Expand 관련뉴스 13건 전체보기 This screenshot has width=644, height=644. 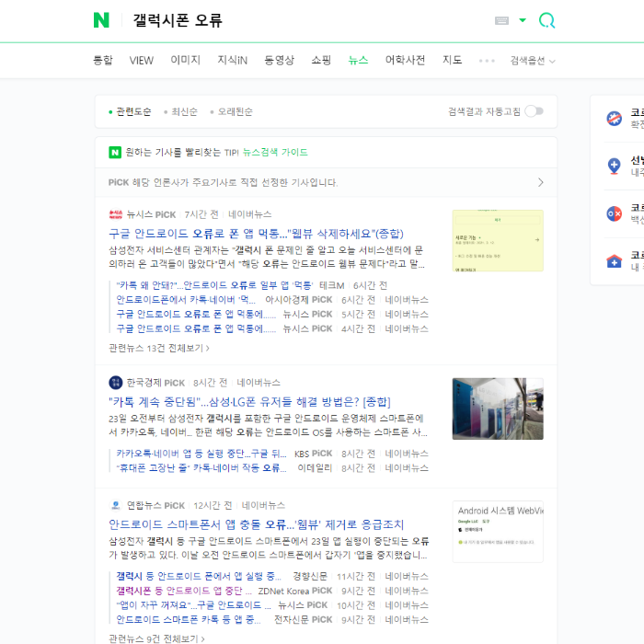tap(159, 349)
